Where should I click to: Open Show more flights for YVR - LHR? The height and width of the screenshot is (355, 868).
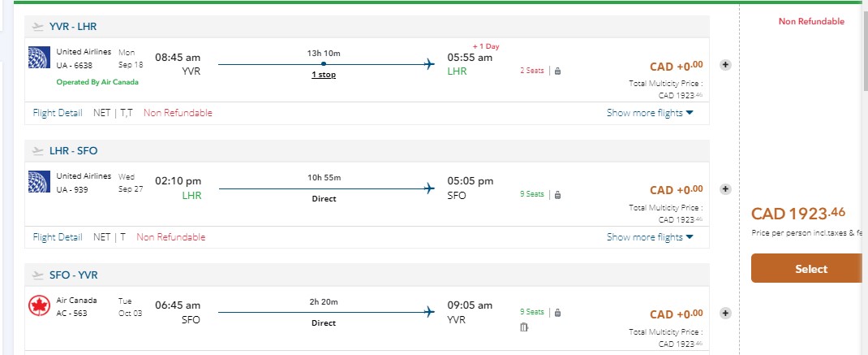coord(650,113)
